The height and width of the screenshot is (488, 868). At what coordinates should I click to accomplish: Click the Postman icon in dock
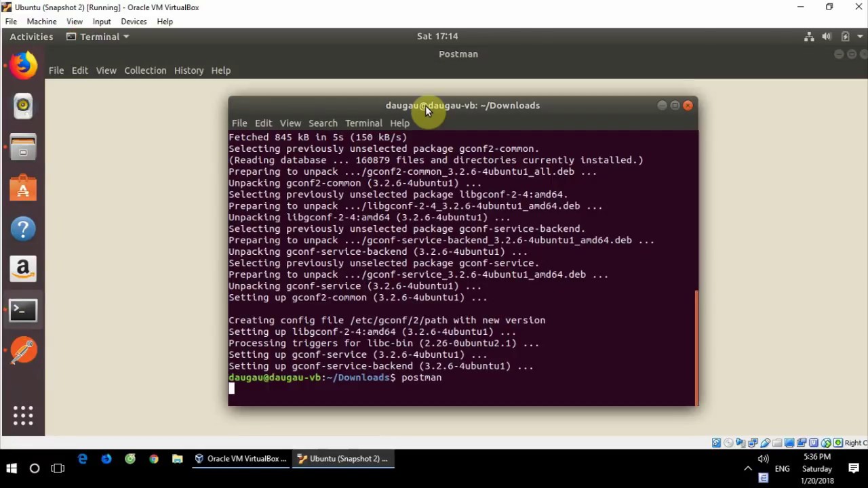23,351
